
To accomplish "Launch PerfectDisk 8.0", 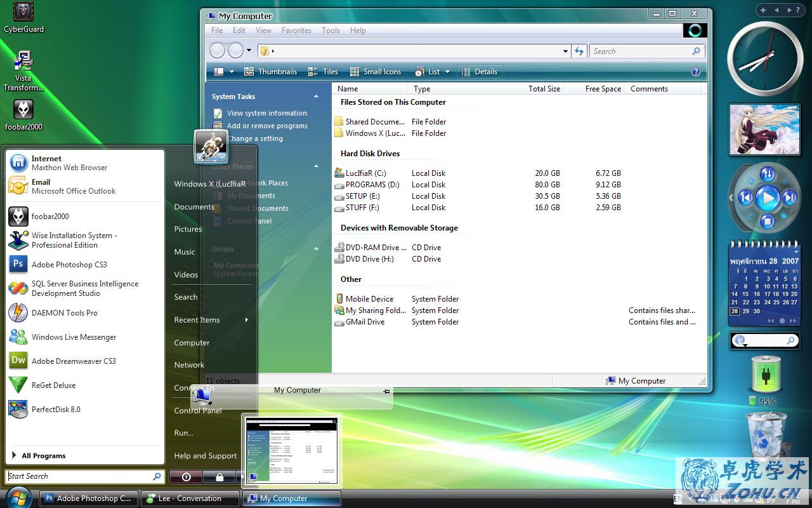I will (x=84, y=409).
